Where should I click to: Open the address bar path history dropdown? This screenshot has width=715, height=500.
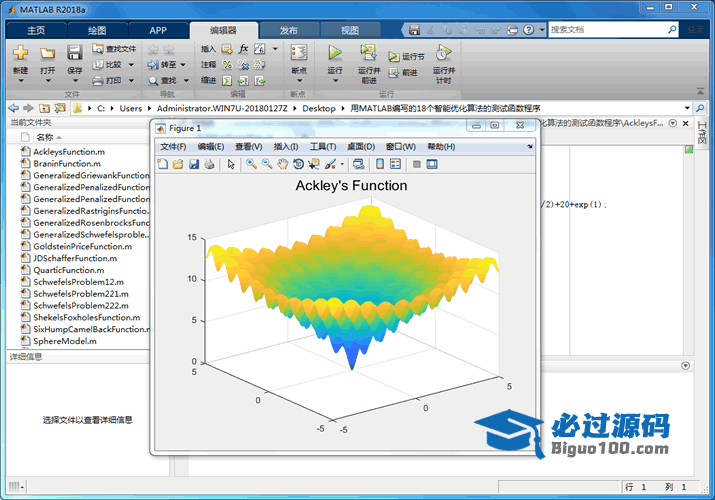tap(687, 108)
